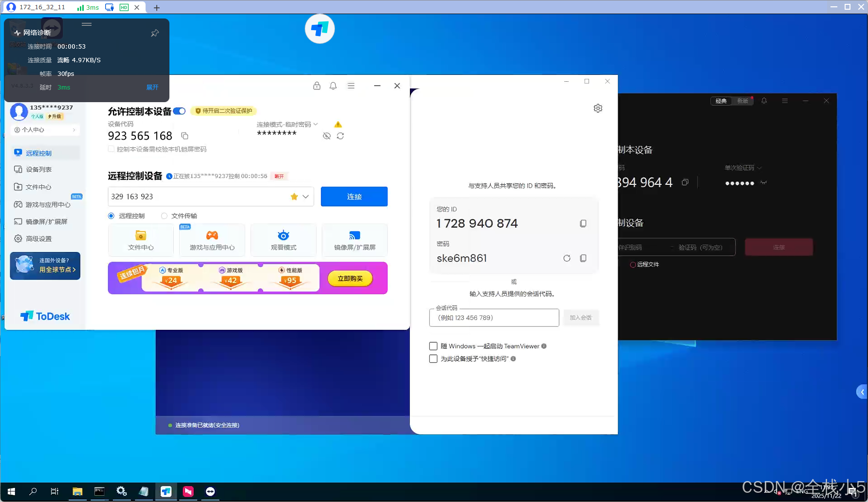The height and width of the screenshot is (502, 868).
Task: Open the ToDesk floating toolbar logo
Action: 320,29
